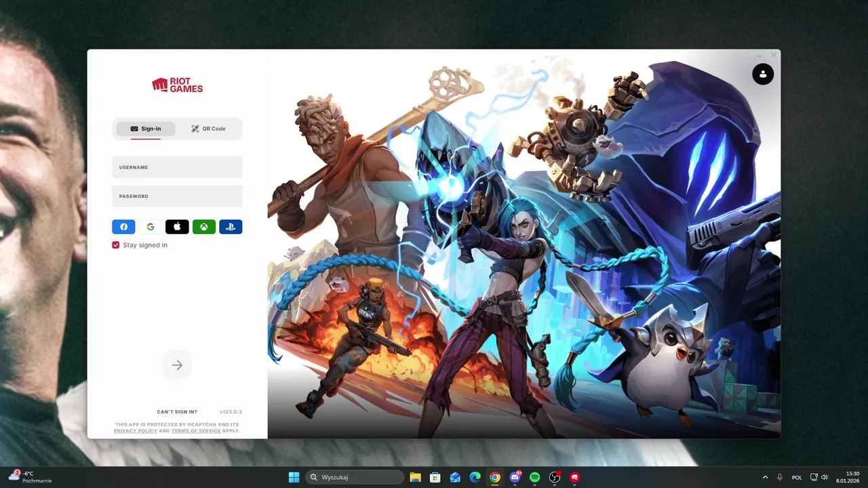This screenshot has height=488, width=868.
Task: Select the Sign-in tab
Action: (x=146, y=129)
